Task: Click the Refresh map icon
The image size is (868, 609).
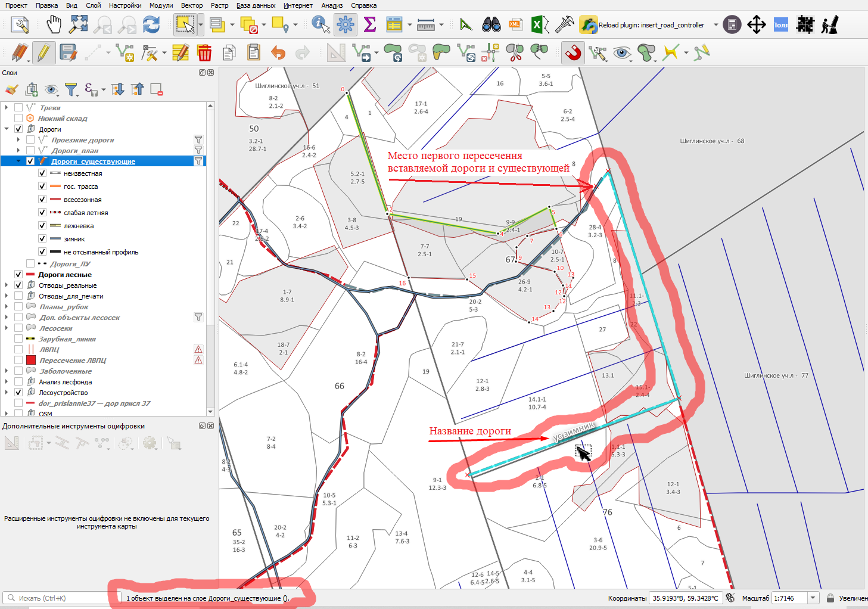Action: [151, 25]
